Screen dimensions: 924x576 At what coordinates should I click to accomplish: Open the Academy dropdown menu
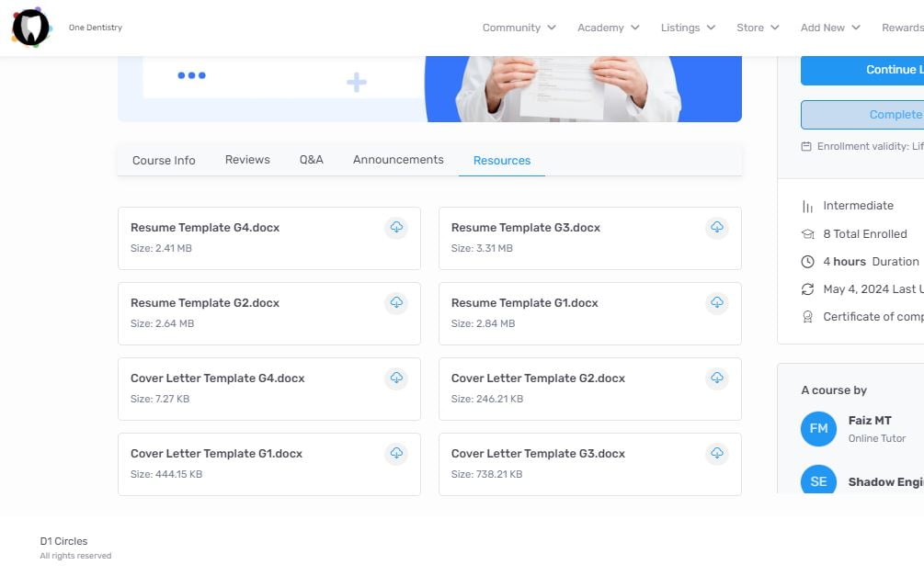(x=608, y=28)
